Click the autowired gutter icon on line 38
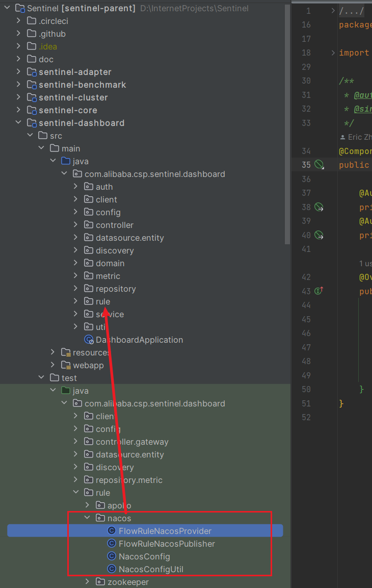 pos(319,207)
